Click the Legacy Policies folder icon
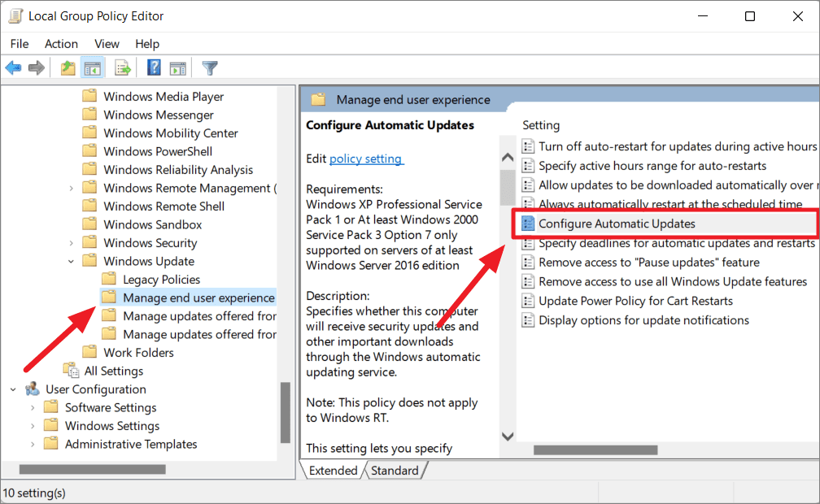Screen dimensions: 820x504 coord(109,279)
